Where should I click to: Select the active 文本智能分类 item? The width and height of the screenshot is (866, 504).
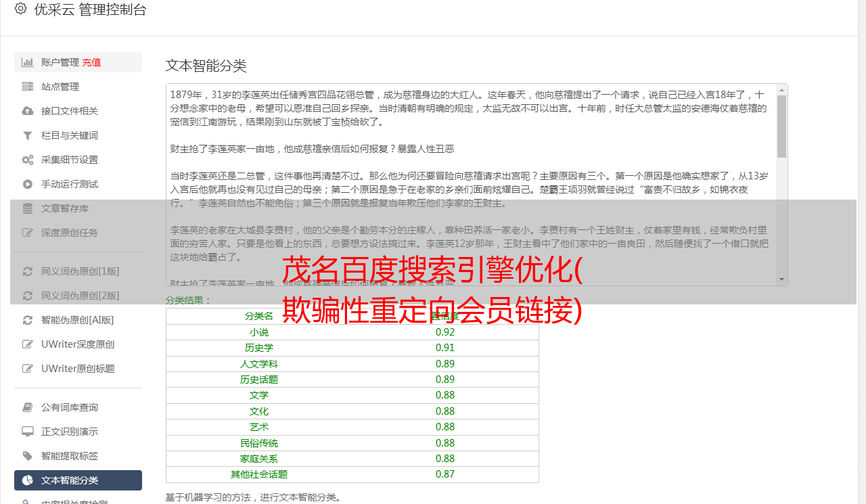[78, 480]
